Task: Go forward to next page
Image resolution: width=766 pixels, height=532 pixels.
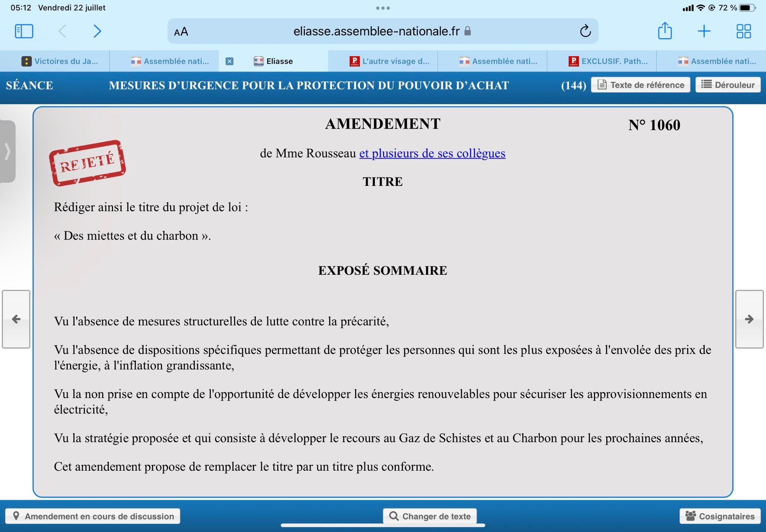Action: coord(97,31)
